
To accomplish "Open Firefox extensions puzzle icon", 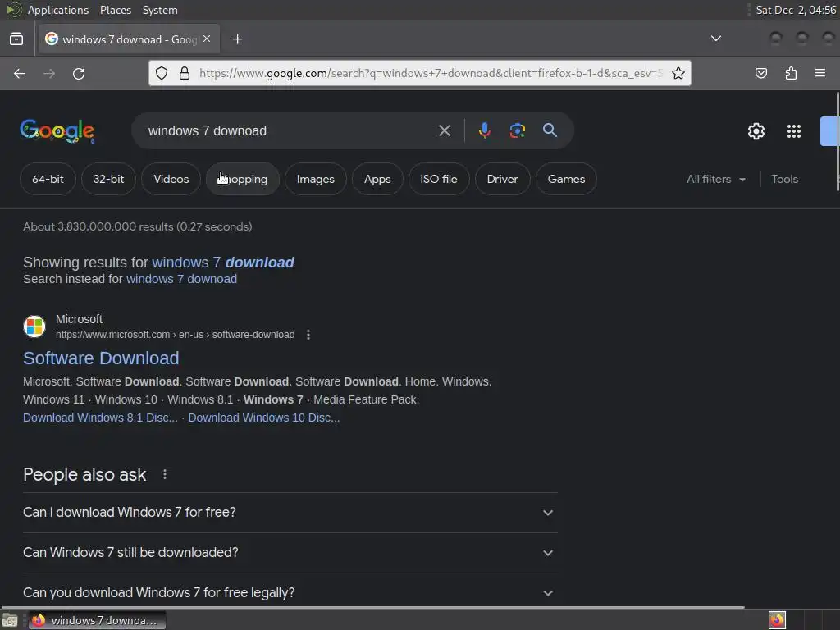I will 791,73.
